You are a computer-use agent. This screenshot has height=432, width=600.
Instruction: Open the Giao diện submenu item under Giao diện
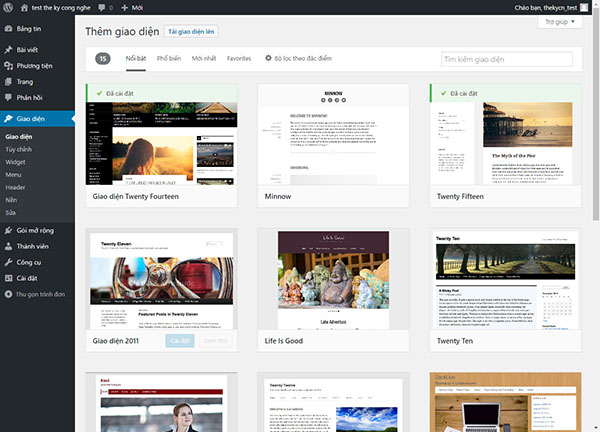click(x=19, y=137)
